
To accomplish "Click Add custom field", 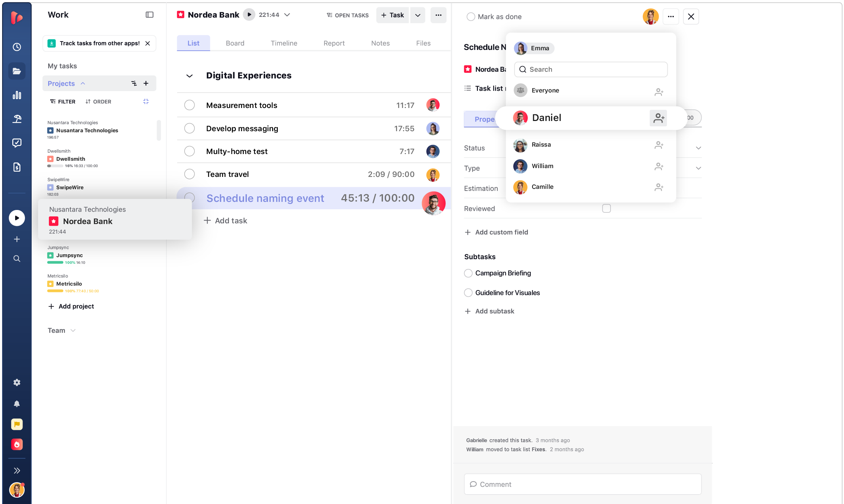I will click(x=496, y=232).
